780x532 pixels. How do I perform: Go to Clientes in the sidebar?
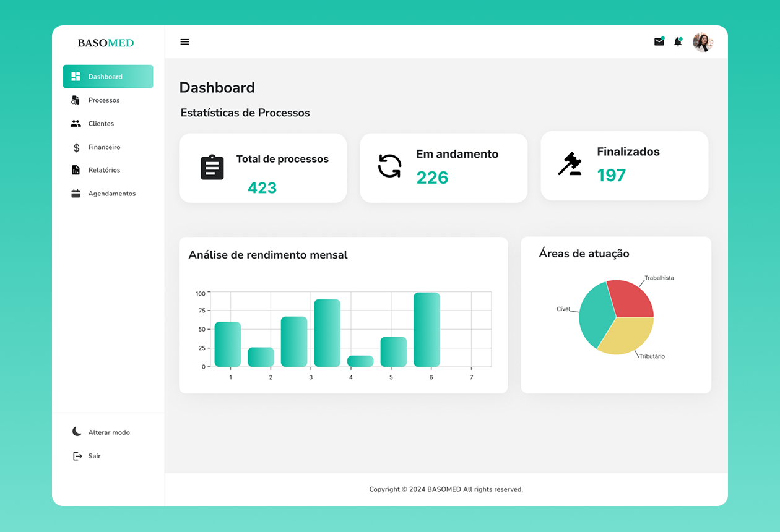[100, 124]
